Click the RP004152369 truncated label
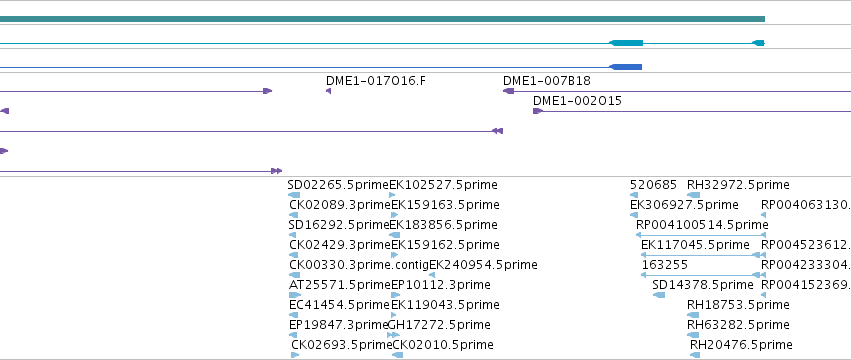 click(806, 285)
